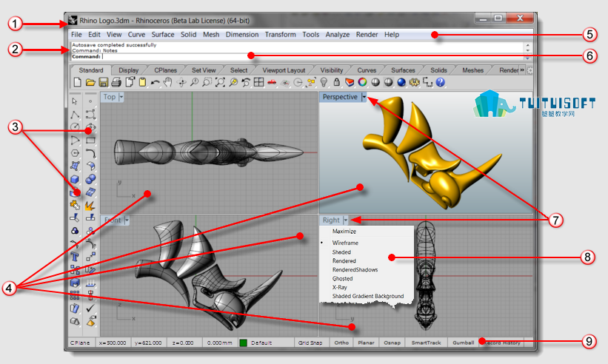Select the Pan hand tool
This screenshot has width=608, height=364.
[x=168, y=82]
